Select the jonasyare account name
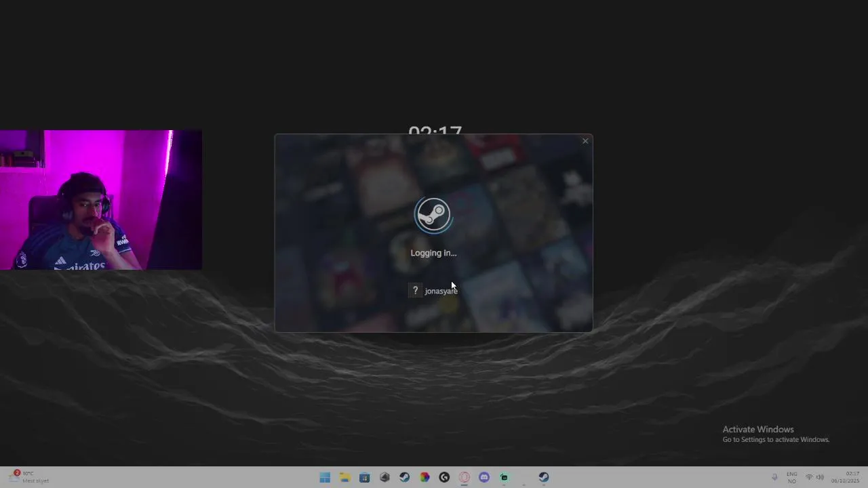This screenshot has height=488, width=868. pyautogui.click(x=441, y=291)
